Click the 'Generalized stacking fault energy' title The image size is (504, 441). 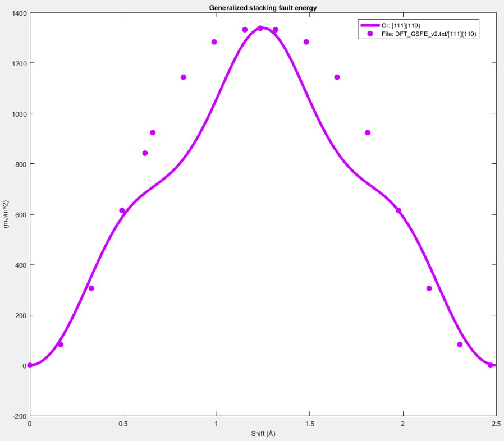pyautogui.click(x=263, y=7)
